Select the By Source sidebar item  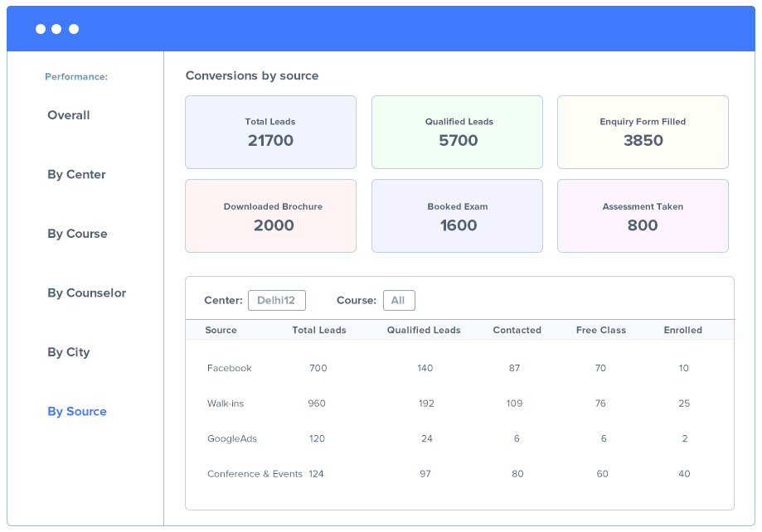click(76, 412)
